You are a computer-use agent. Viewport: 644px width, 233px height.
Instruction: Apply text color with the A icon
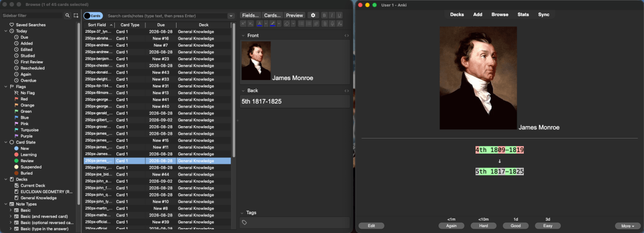click(x=260, y=24)
